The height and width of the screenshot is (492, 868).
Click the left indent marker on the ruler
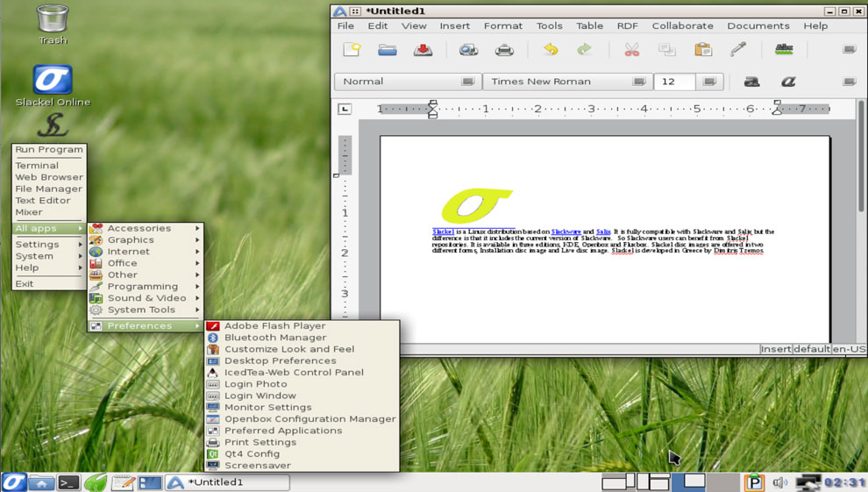[433, 109]
